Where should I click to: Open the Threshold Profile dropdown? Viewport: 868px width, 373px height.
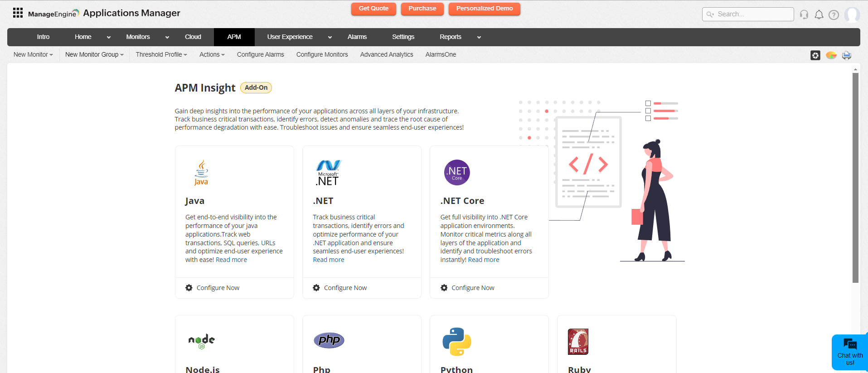[x=161, y=54]
